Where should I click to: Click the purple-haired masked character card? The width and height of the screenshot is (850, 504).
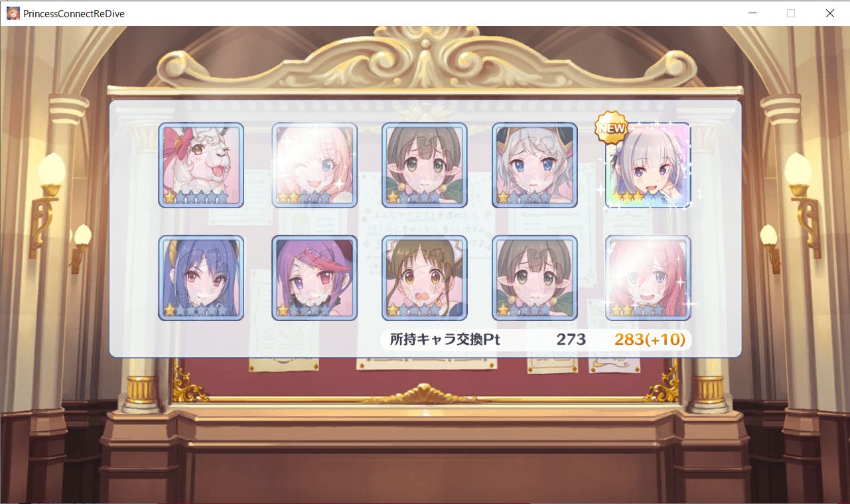pyautogui.click(x=315, y=278)
